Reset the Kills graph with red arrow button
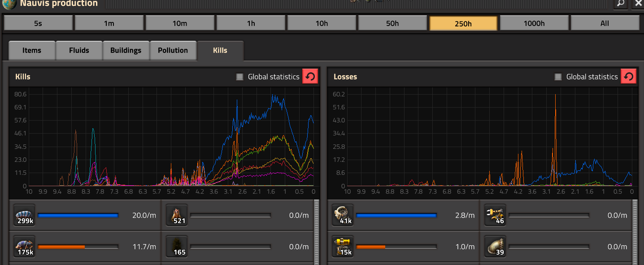Screen dimensions: 644x265 pos(309,77)
